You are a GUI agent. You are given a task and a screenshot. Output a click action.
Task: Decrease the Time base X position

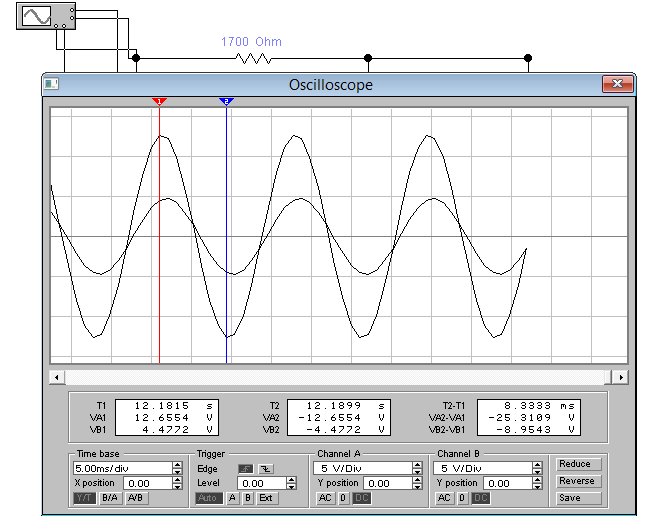click(x=177, y=487)
